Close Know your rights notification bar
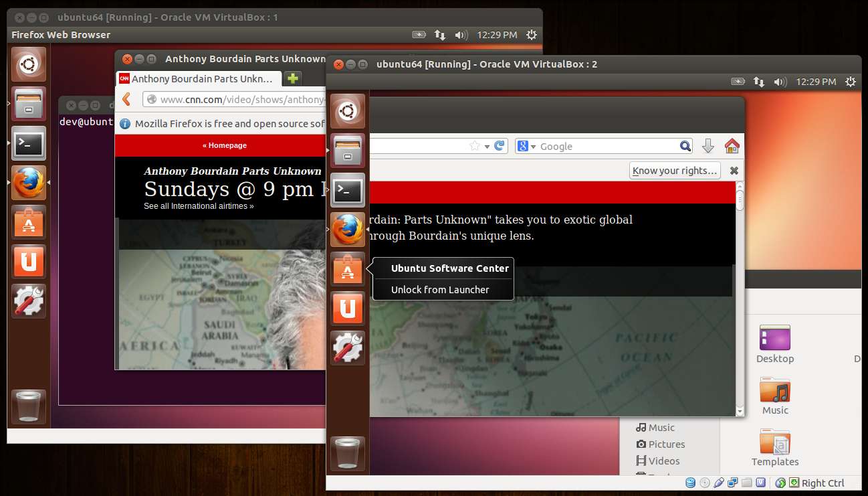Image resolution: width=868 pixels, height=496 pixels. tap(734, 171)
